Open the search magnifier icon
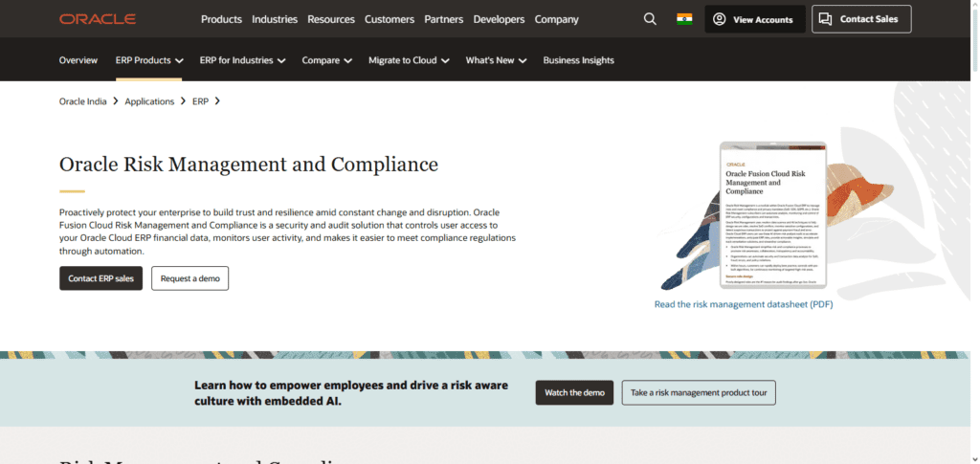 650,19
